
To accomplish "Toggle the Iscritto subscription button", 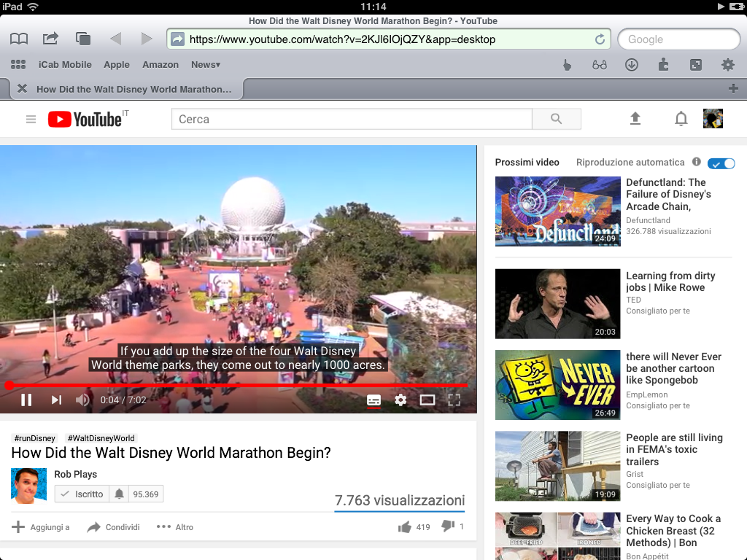I will [x=82, y=494].
